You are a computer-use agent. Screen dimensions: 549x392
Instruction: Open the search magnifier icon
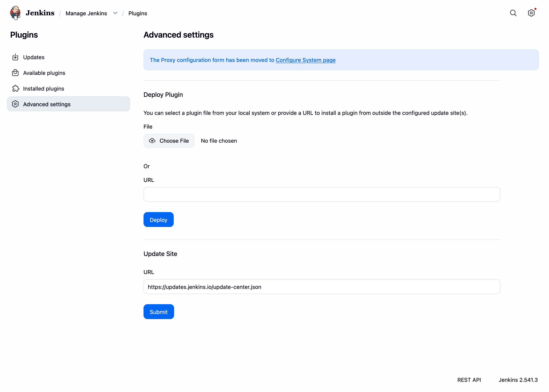(x=513, y=13)
